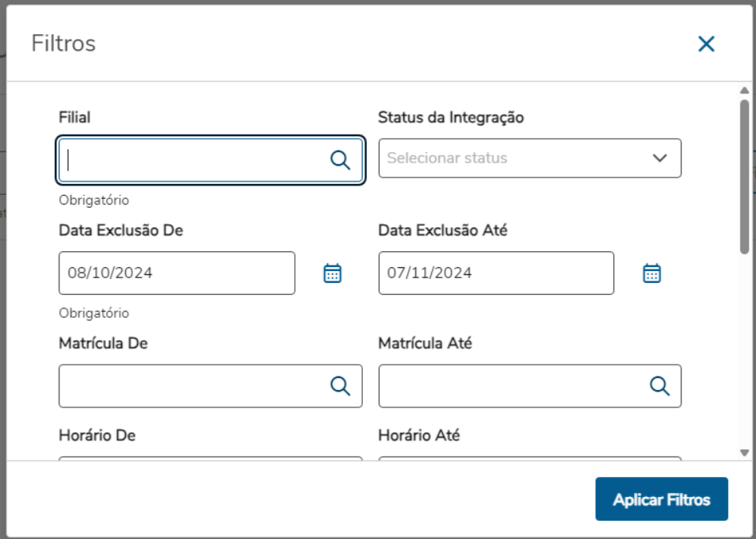The image size is (756, 539).
Task: Select the Data Exclusão De date field showing 08/10/2024
Action: (x=176, y=273)
